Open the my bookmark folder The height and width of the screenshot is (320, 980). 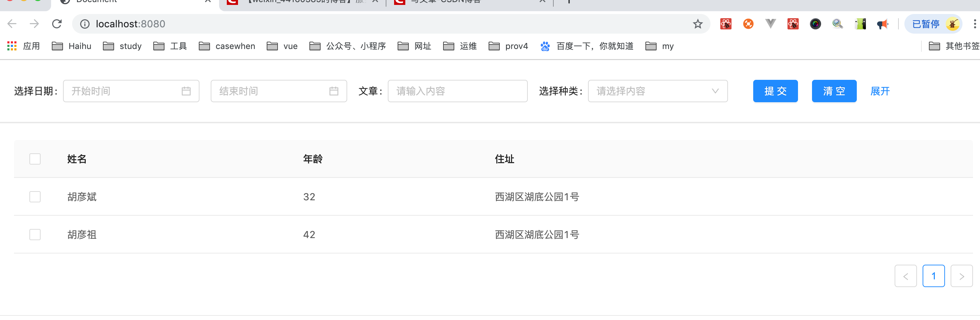(x=659, y=46)
